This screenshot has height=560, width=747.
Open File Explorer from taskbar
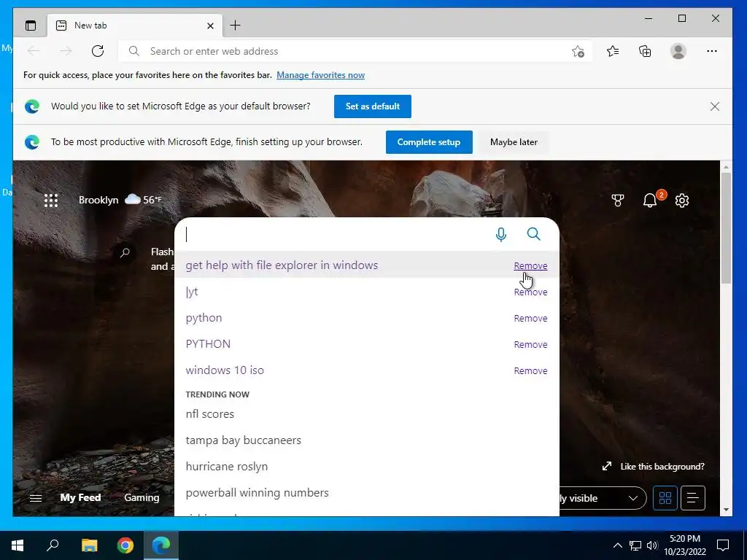[89, 545]
